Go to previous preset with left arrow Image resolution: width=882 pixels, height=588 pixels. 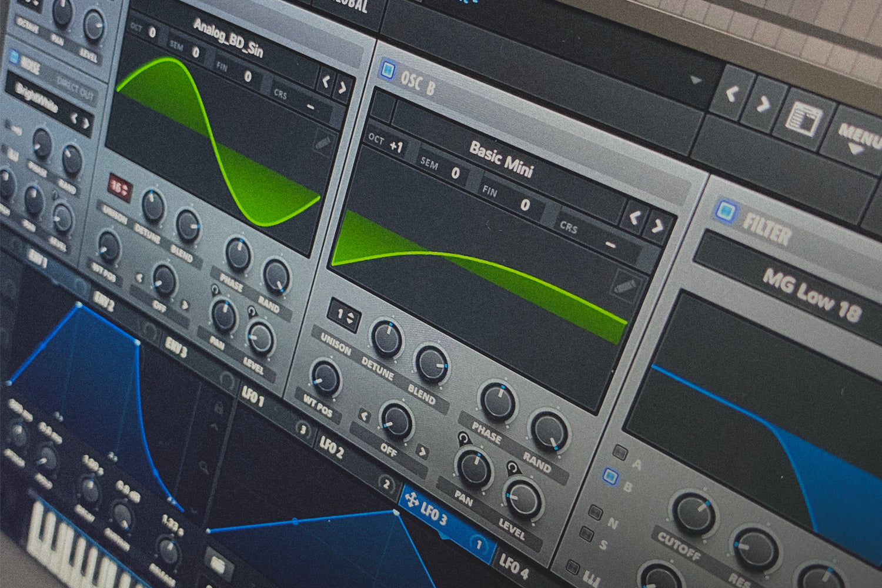pyautogui.click(x=731, y=93)
